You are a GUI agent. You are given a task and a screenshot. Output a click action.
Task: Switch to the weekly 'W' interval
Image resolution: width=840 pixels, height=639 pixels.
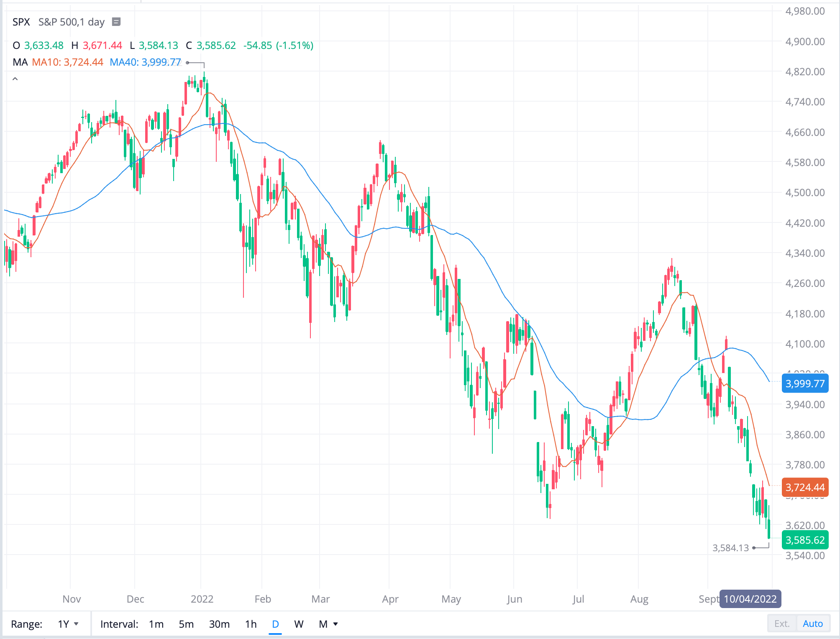(299, 624)
